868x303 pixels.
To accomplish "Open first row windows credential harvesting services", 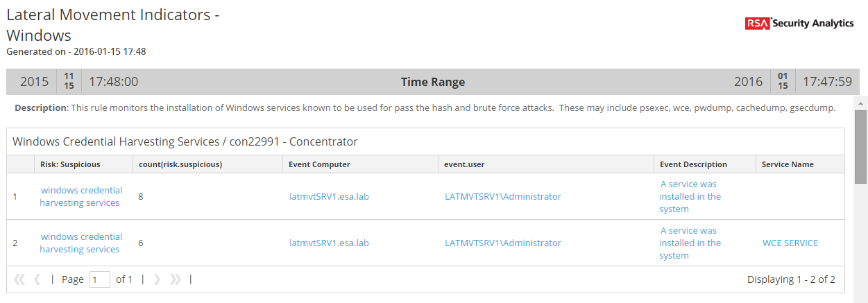I will point(80,197).
